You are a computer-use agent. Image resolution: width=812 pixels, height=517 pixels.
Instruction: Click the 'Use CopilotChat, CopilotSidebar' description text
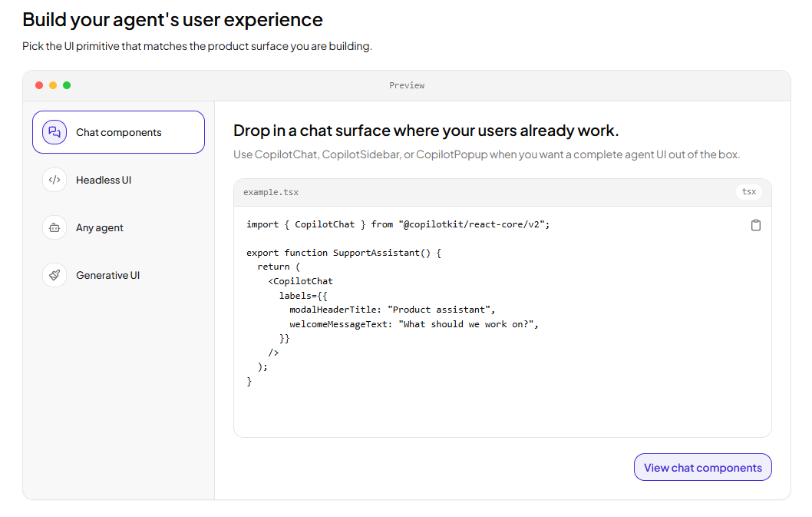[x=487, y=154]
